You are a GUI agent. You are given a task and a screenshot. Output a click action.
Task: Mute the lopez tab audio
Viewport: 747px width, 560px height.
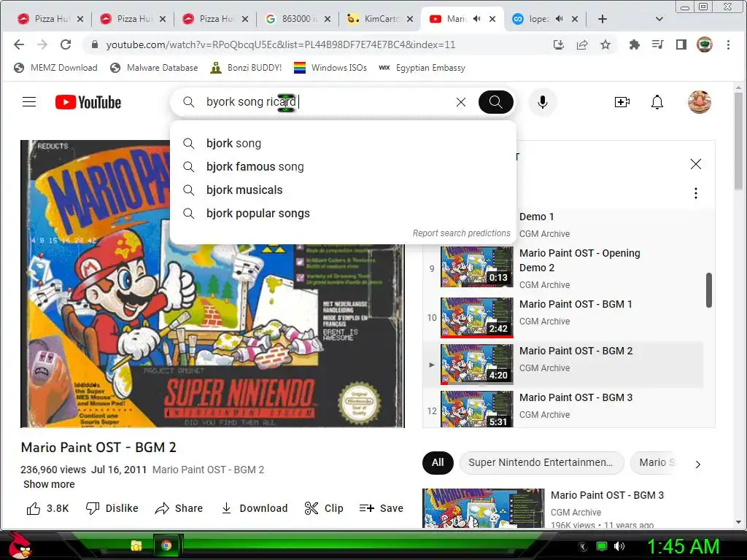(x=560, y=18)
